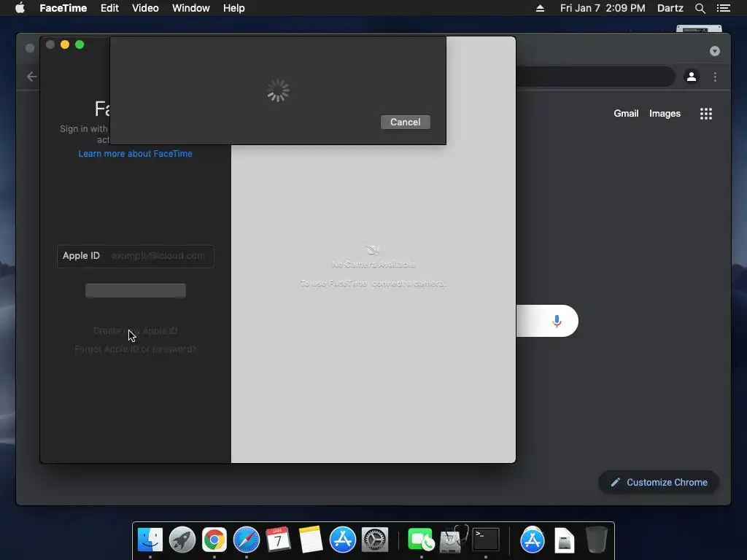
Task: Open Google Chrome from the Dock
Action: coord(214,540)
